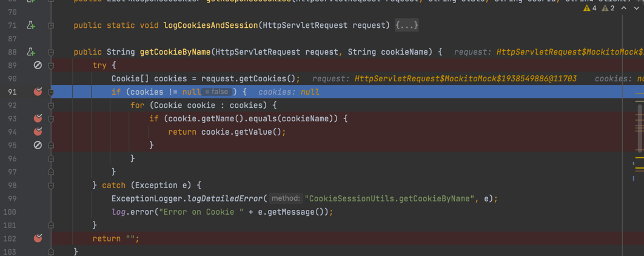Screen dimensions: 644x256
Task: Click the invalid breakpoint icon on line 95
Action: click(38, 144)
